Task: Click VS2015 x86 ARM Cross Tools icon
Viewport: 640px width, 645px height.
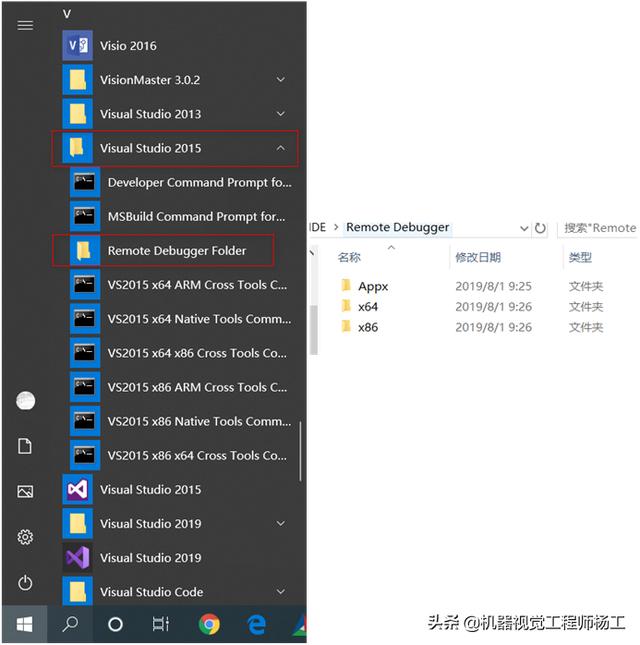Action: pos(85,387)
